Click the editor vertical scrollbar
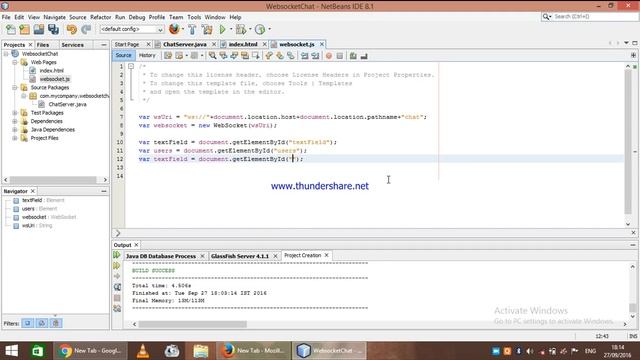 (628, 142)
